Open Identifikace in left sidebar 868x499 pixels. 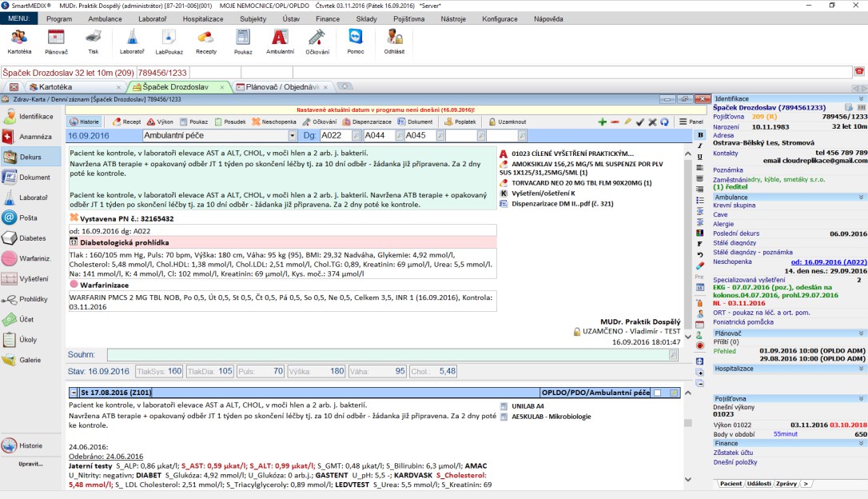coord(31,116)
